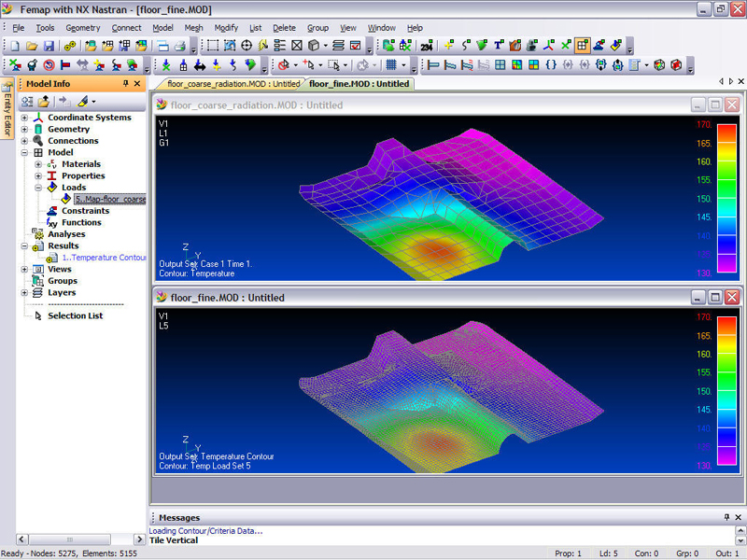Open the Group menu
The height and width of the screenshot is (560, 747).
coord(317,28)
